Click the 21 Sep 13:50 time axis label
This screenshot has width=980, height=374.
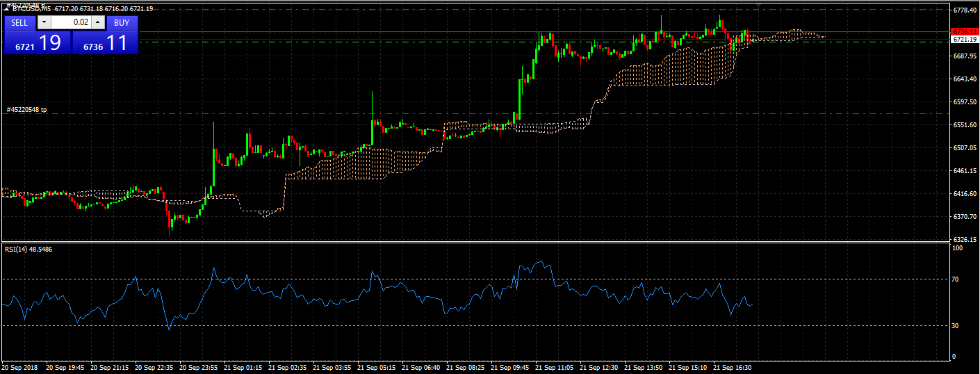tap(643, 367)
